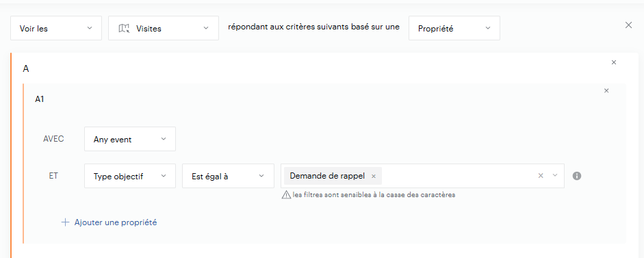Remove group A with its X
The height and width of the screenshot is (258, 644).
[614, 62]
